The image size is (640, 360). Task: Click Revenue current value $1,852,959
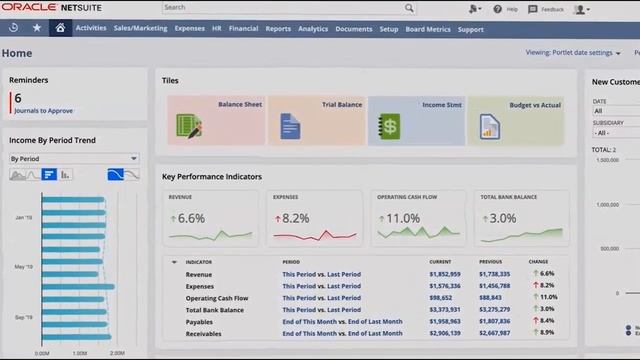pos(445,274)
